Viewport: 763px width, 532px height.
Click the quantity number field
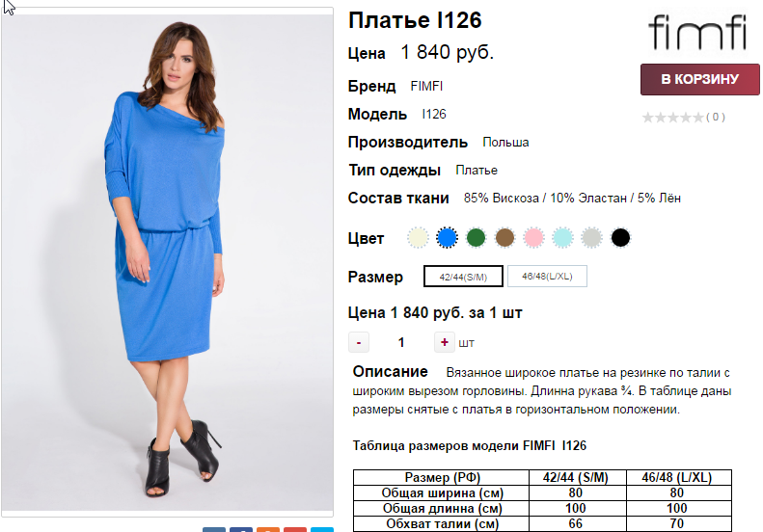(401, 342)
